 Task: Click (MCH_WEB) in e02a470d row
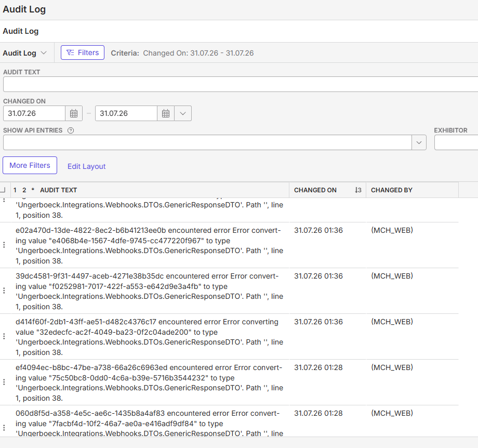coord(392,230)
